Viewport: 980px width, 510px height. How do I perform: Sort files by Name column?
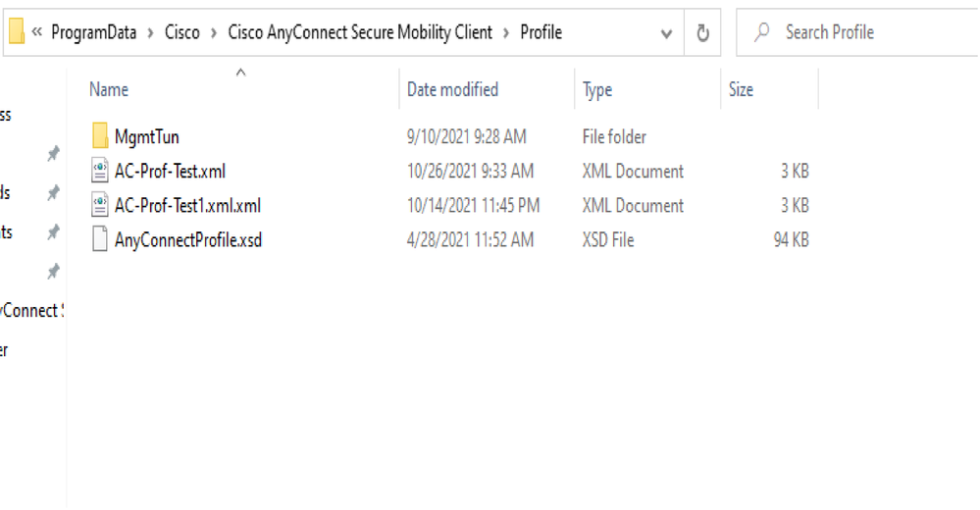109,89
